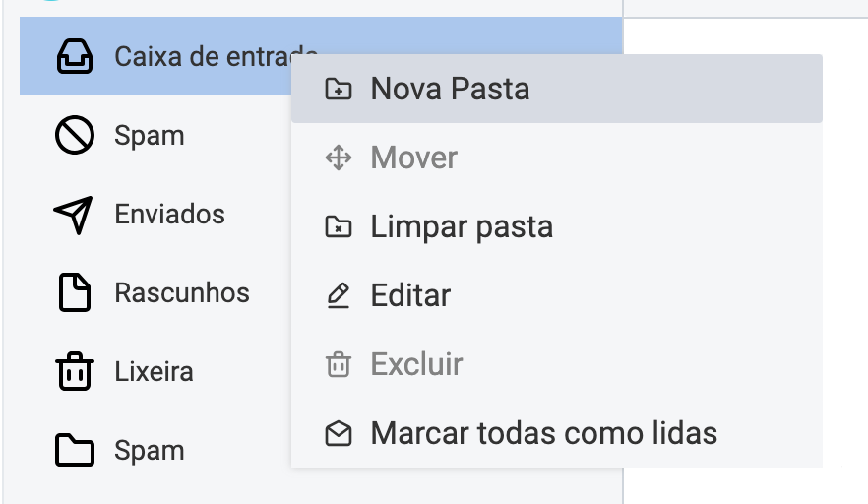Select Marcar todas como lidas
This screenshot has width=868, height=504.
click(543, 433)
